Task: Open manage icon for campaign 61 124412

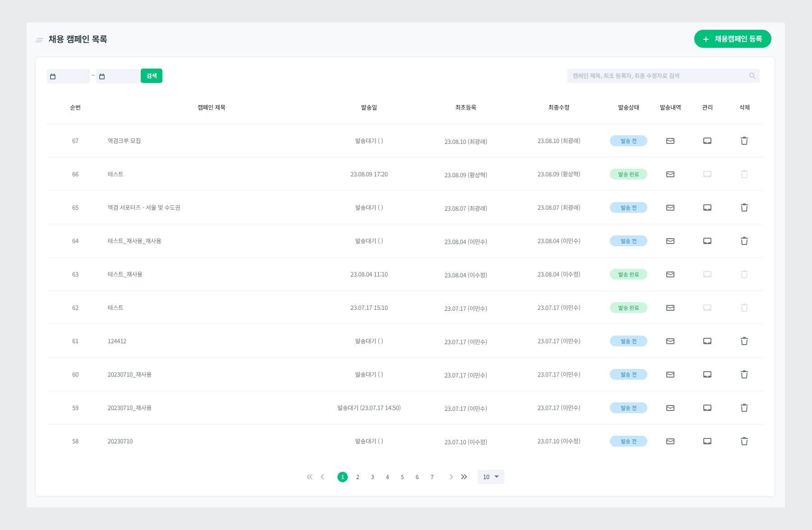Action: pyautogui.click(x=707, y=341)
